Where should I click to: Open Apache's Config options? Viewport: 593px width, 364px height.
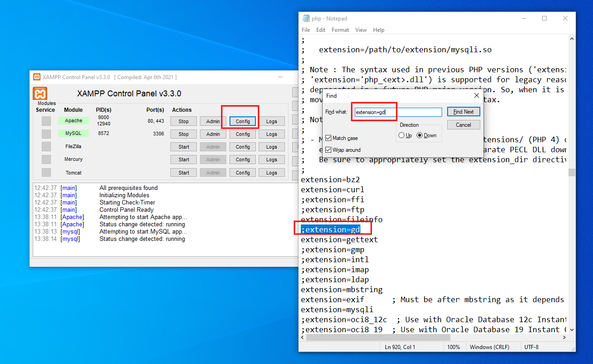tap(242, 121)
